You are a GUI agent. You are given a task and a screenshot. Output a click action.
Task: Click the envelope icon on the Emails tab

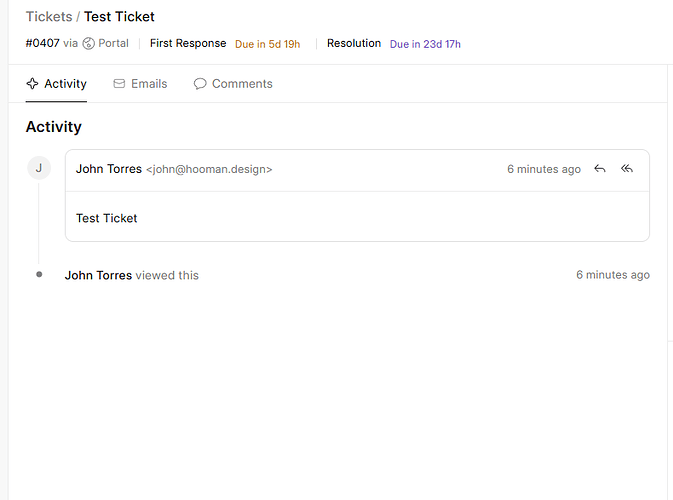coord(119,83)
